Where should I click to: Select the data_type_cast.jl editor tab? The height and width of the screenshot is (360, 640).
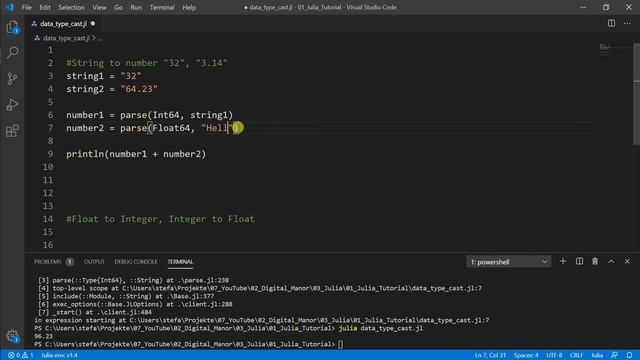click(x=63, y=24)
